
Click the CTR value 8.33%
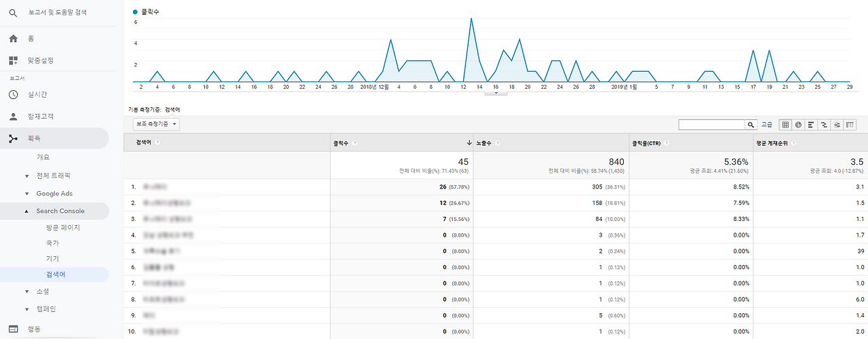pyautogui.click(x=740, y=218)
